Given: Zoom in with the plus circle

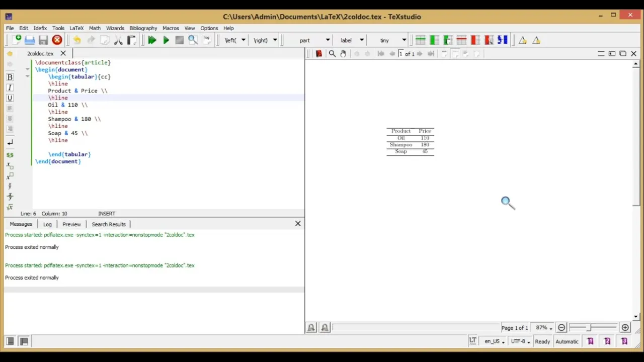Looking at the screenshot, I should click(x=625, y=328).
